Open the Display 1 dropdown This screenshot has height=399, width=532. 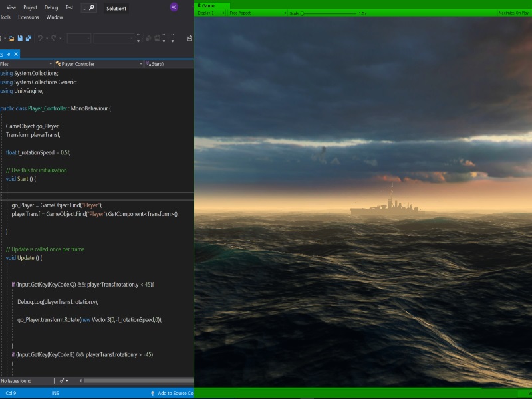(x=210, y=13)
